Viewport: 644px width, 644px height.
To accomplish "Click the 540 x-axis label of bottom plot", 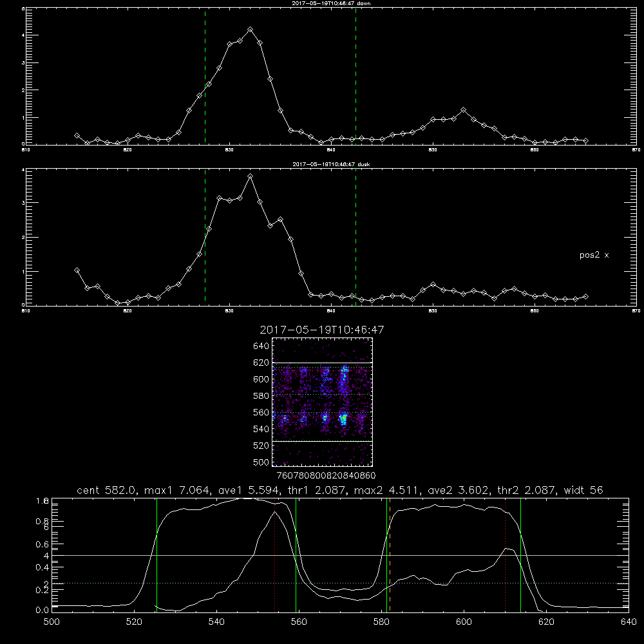I will [216, 622].
